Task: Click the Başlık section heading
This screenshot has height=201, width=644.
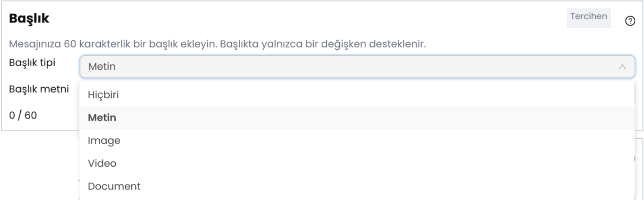Action: (29, 18)
